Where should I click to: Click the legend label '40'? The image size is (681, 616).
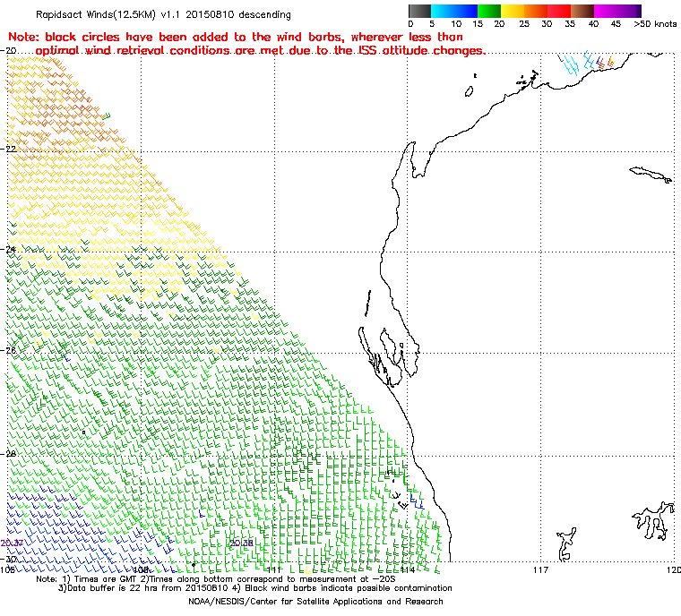(x=593, y=24)
